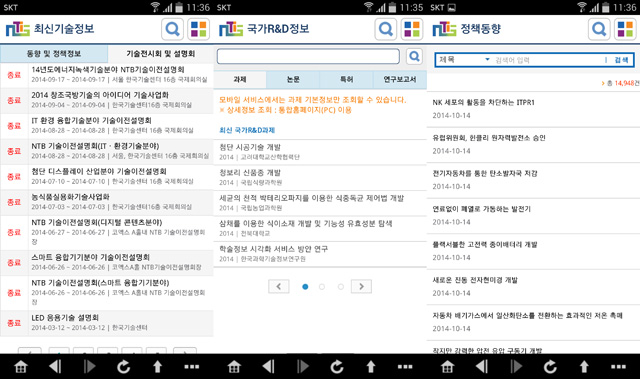
Task: Open the 전기자동차를 통한 탄소발자국 저감 article
Action: pos(533,180)
